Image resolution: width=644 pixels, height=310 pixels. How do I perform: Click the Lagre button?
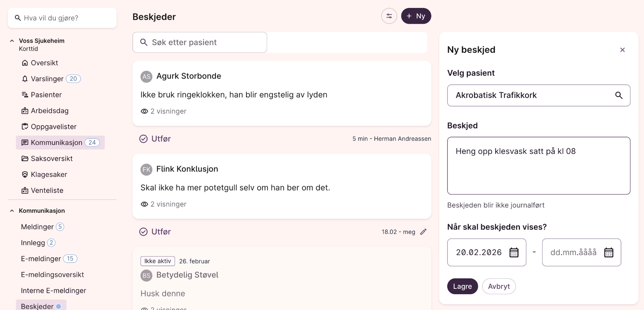462,286
